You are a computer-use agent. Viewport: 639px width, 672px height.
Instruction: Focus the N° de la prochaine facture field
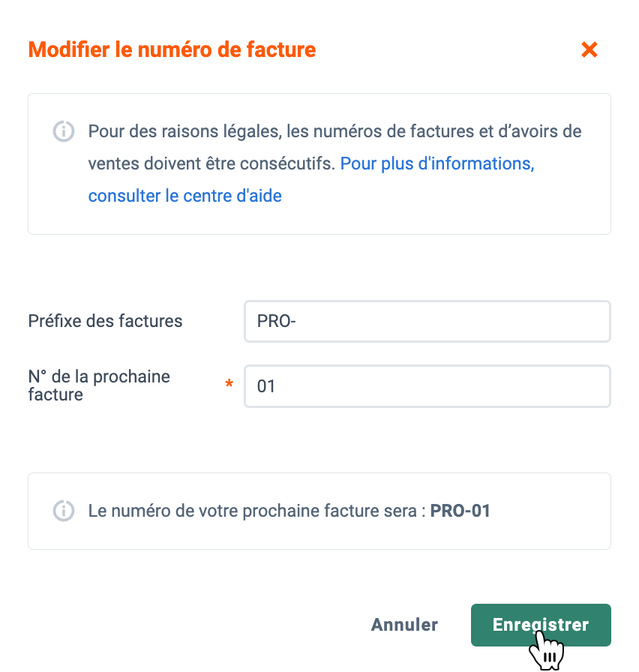(427, 386)
